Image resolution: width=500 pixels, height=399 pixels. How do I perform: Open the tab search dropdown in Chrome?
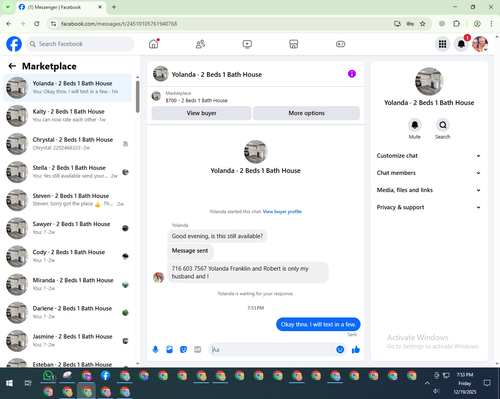coord(8,7)
